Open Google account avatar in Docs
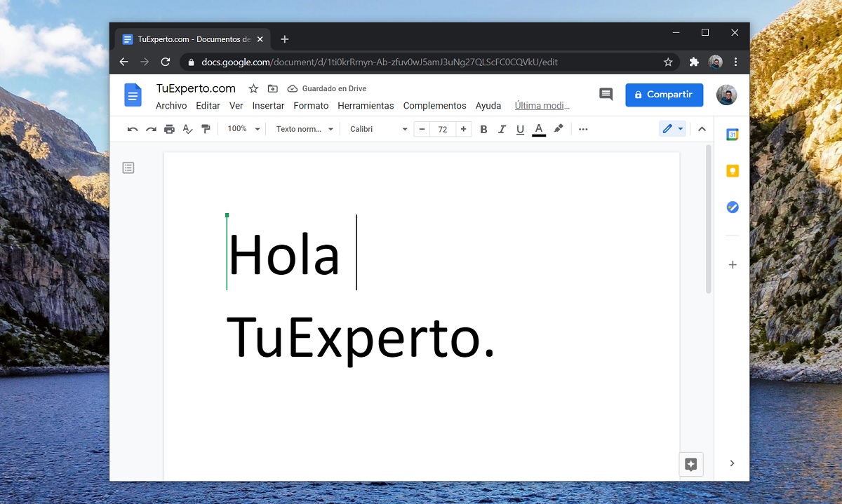 [726, 95]
